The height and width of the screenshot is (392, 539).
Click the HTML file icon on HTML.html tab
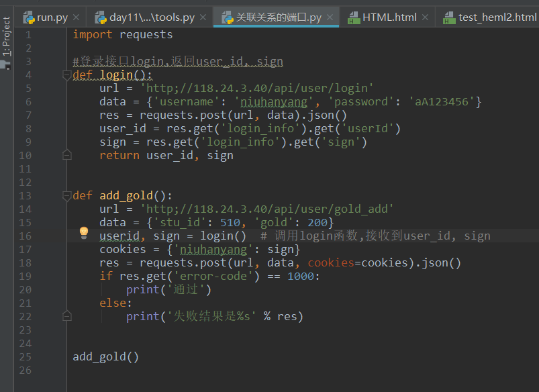354,17
